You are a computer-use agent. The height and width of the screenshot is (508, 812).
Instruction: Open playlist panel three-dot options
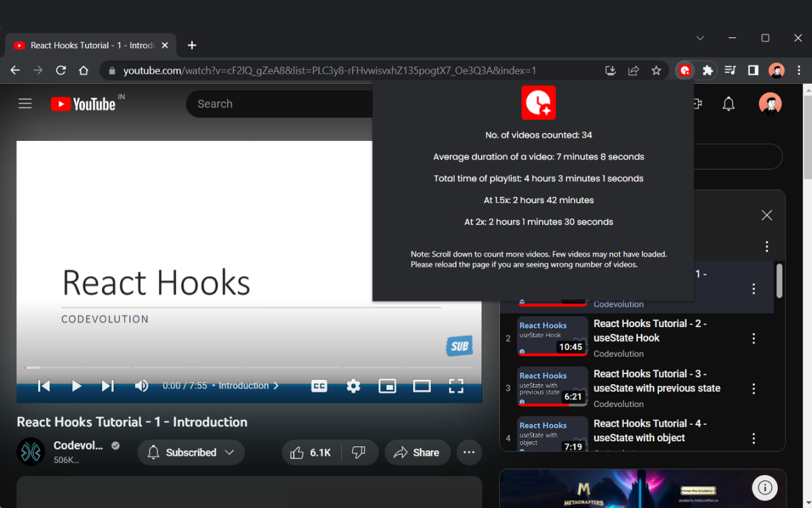pyautogui.click(x=767, y=246)
